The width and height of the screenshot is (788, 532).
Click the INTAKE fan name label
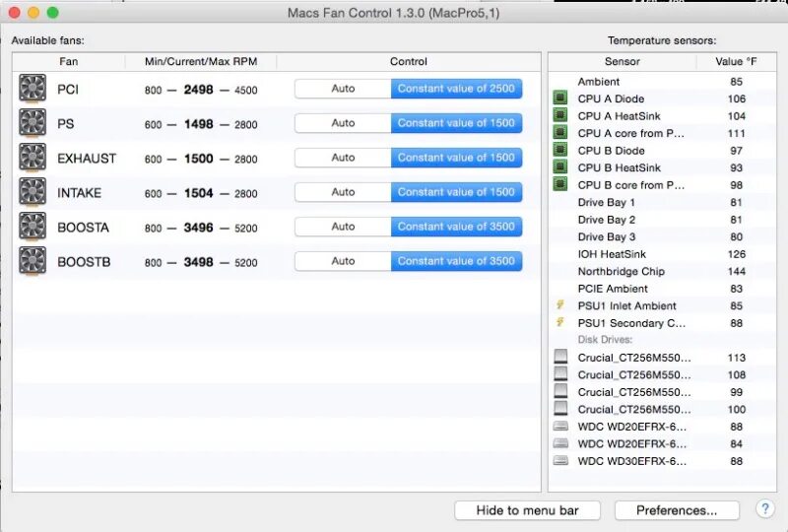tap(79, 192)
